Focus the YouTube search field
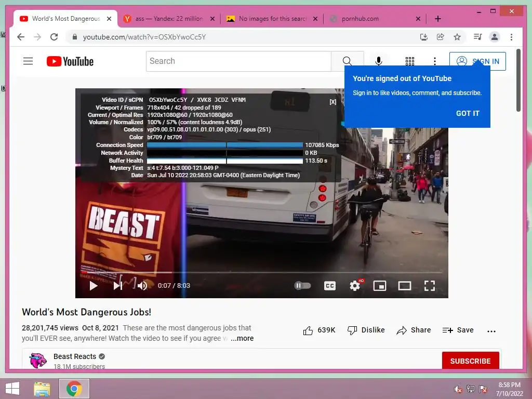Viewport: 532px width, 399px height. (238, 61)
